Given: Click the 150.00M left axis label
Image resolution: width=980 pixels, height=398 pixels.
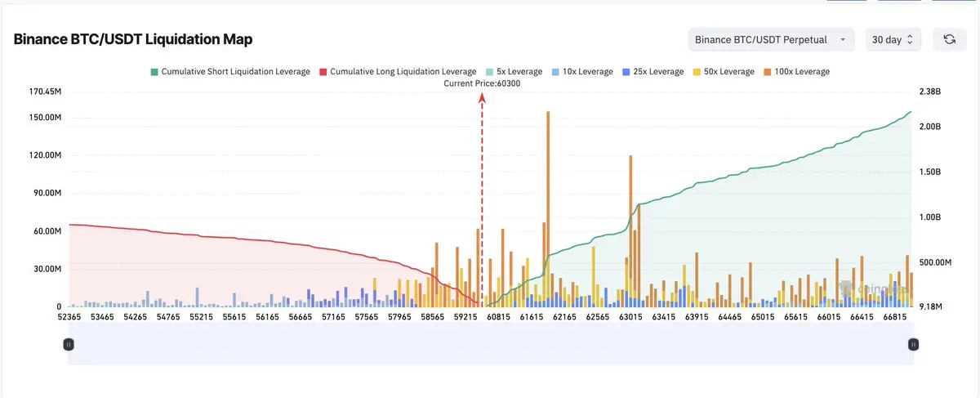Looking at the screenshot, I should [45, 118].
